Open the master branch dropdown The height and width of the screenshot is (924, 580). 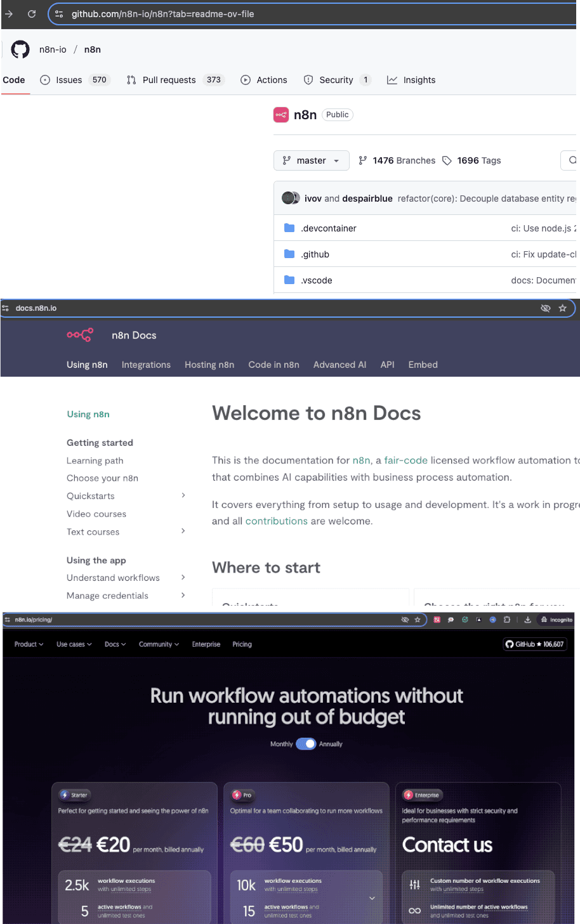(312, 160)
